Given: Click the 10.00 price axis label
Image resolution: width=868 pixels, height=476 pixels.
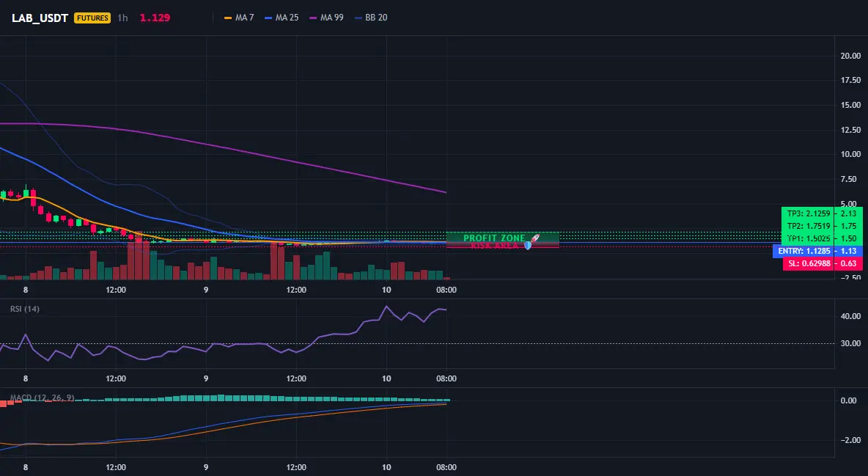Looking at the screenshot, I should (x=850, y=154).
